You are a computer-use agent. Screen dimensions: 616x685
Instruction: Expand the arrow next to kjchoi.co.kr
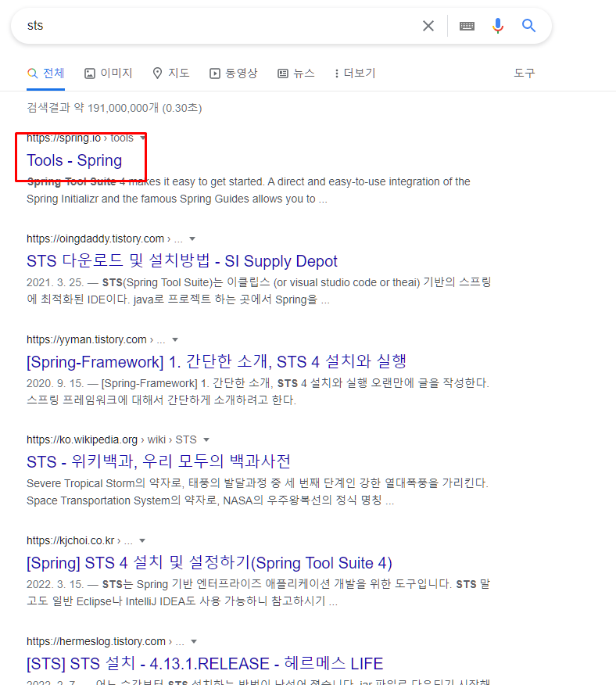pyautogui.click(x=142, y=541)
